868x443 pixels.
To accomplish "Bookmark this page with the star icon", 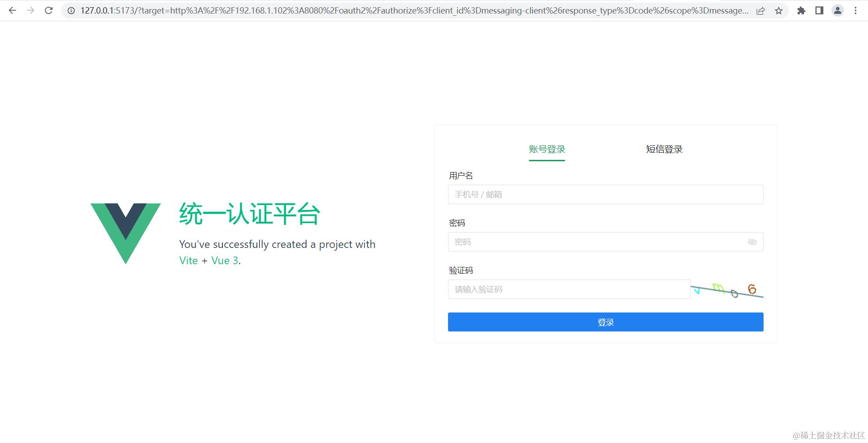I will [779, 10].
